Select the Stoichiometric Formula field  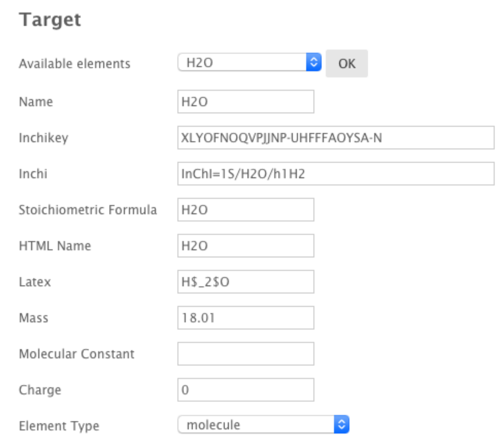pyautogui.click(x=245, y=210)
